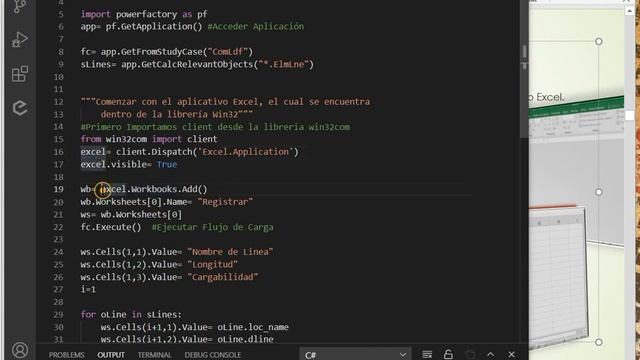The width and height of the screenshot is (640, 360).
Task: Switch to the DEBUG CONSOLE tab
Action: (213, 355)
